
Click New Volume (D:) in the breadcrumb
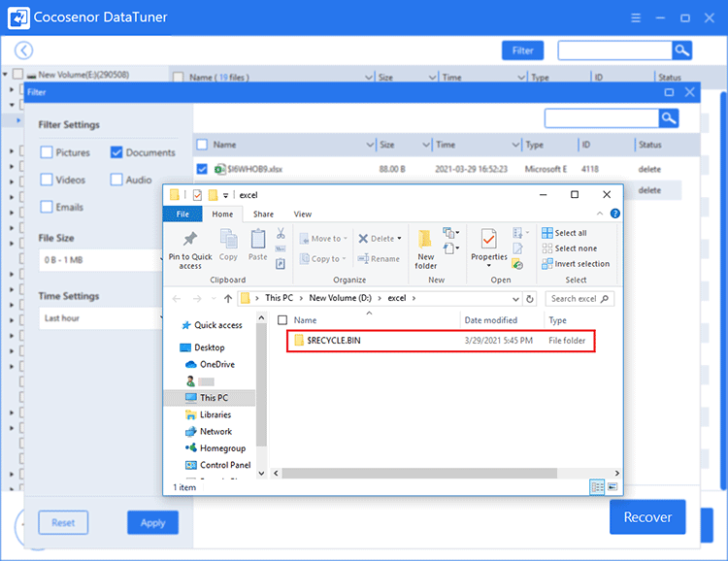point(341,298)
